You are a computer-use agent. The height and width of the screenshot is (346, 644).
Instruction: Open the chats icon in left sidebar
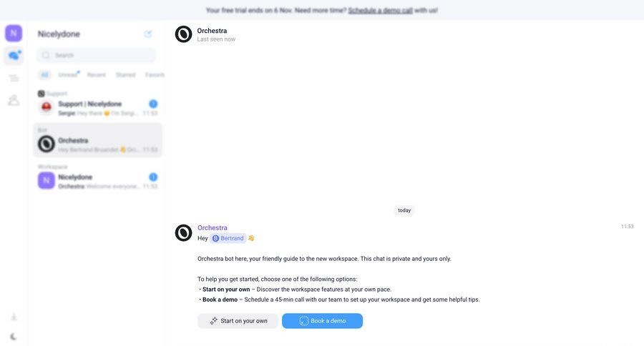click(14, 55)
